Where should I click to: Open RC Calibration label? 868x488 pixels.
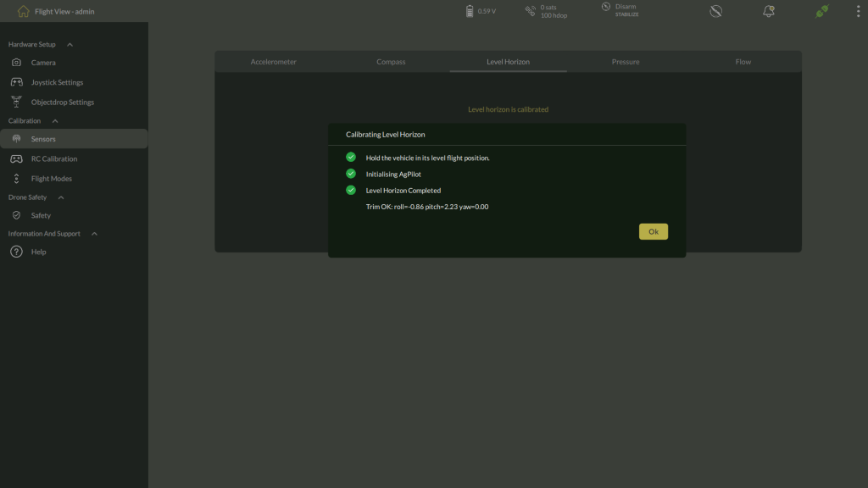pyautogui.click(x=54, y=158)
